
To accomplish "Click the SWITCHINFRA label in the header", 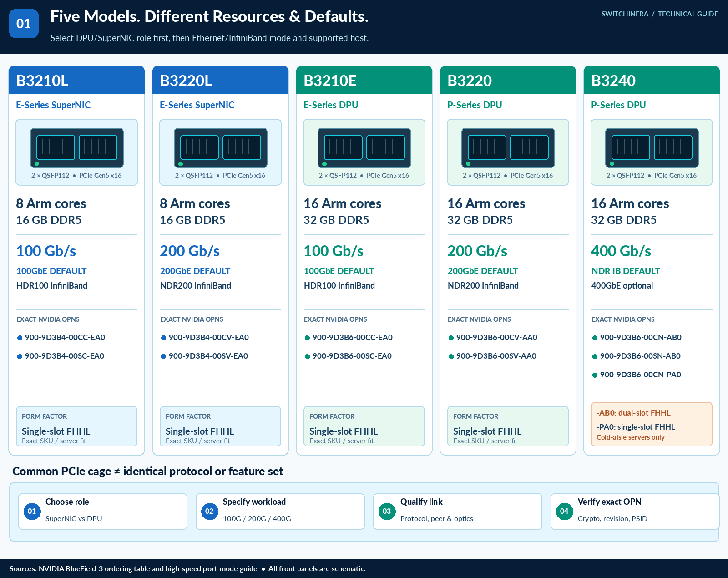I will (x=625, y=14).
